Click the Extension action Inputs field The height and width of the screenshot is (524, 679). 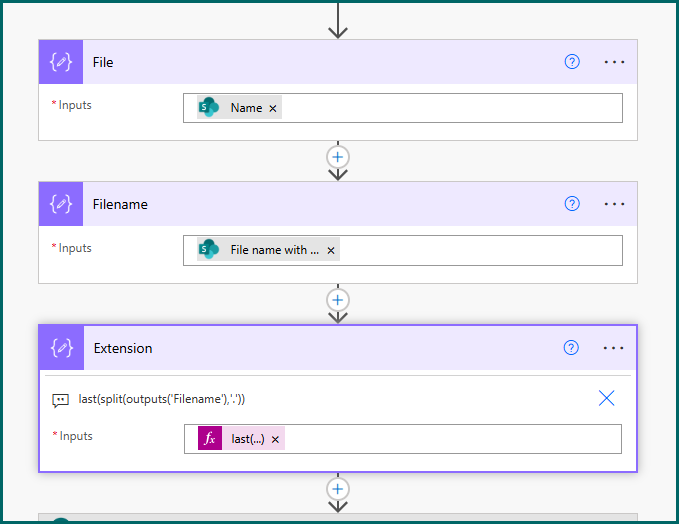coord(403,439)
